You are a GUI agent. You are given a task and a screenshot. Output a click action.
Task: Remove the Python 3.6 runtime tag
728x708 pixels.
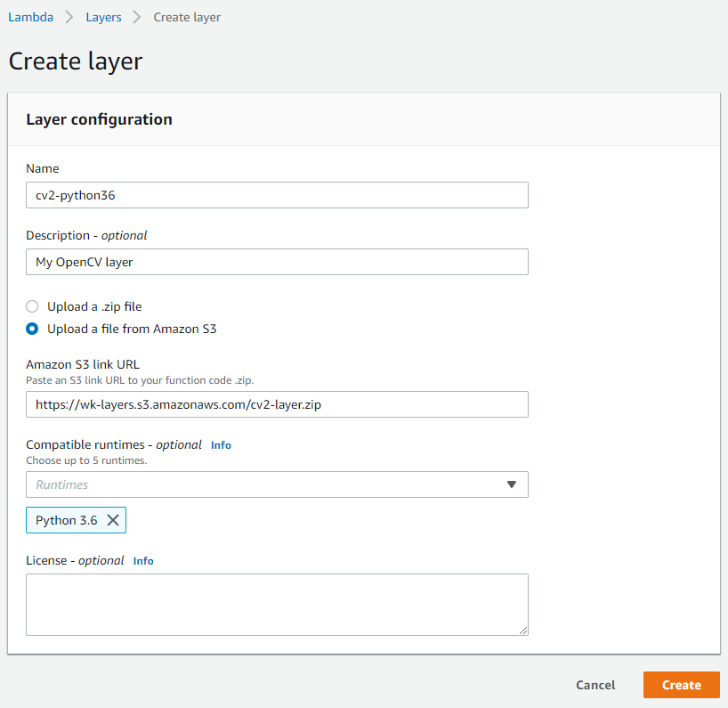(113, 520)
